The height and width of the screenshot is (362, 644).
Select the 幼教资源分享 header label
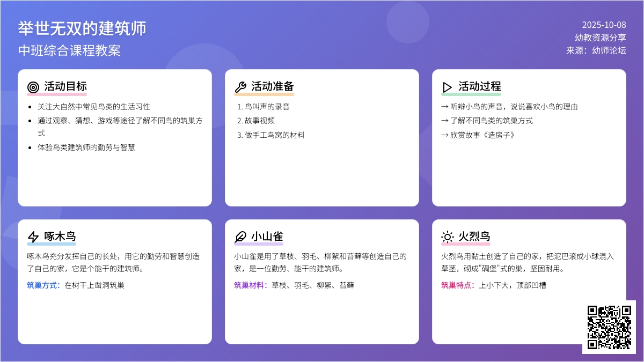pyautogui.click(x=600, y=36)
